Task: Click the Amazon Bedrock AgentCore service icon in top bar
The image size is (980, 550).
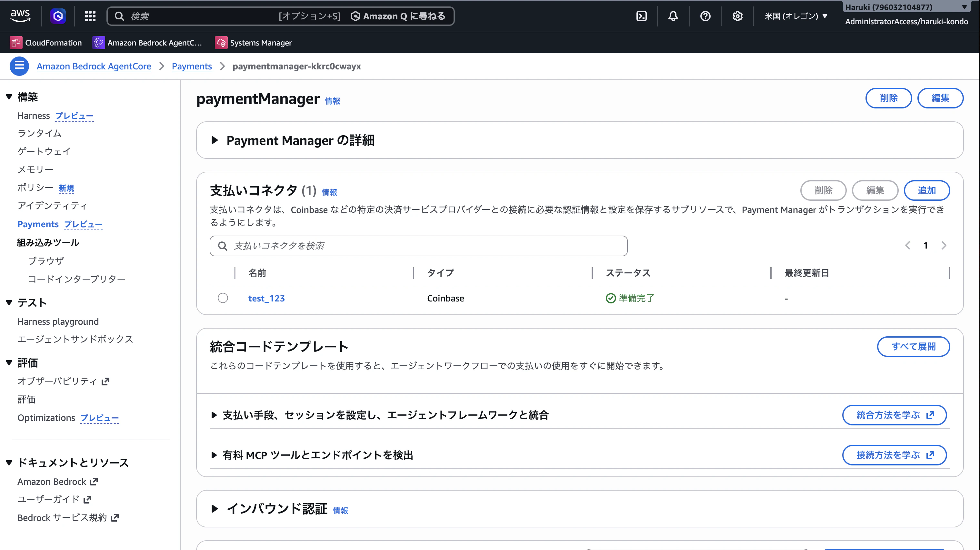Action: (x=58, y=16)
